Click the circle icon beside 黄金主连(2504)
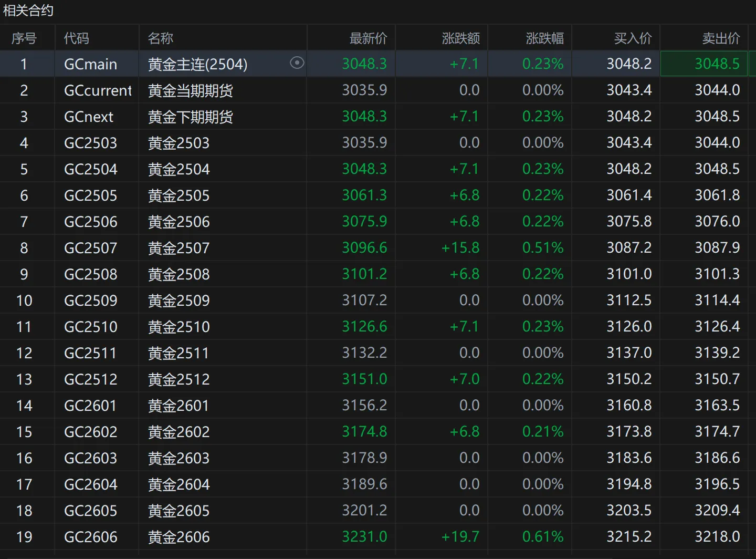The height and width of the screenshot is (559, 756). coord(297,63)
